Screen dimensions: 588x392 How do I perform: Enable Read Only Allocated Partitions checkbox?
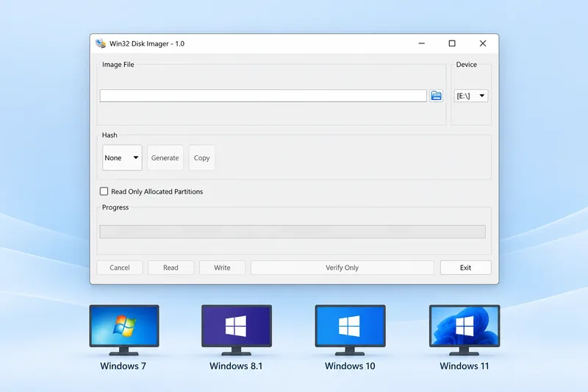[104, 191]
